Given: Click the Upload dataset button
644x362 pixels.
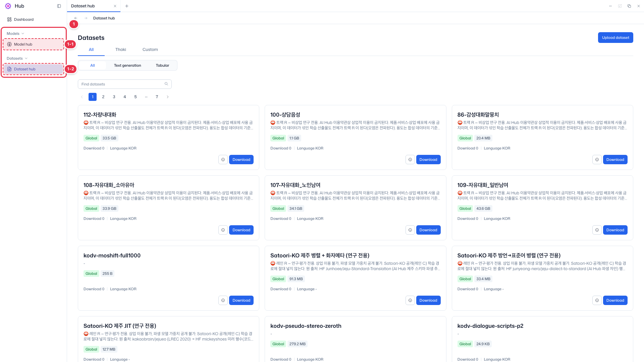Looking at the screenshot, I should pos(615,38).
